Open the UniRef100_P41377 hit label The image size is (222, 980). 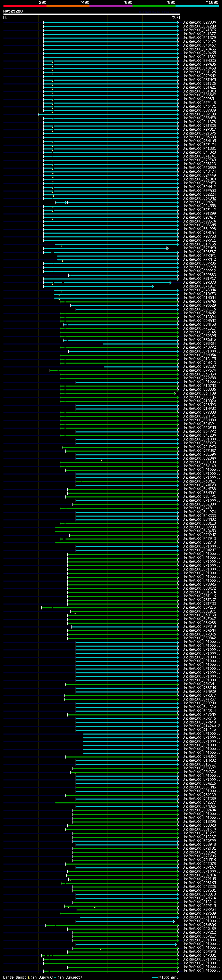click(x=199, y=34)
